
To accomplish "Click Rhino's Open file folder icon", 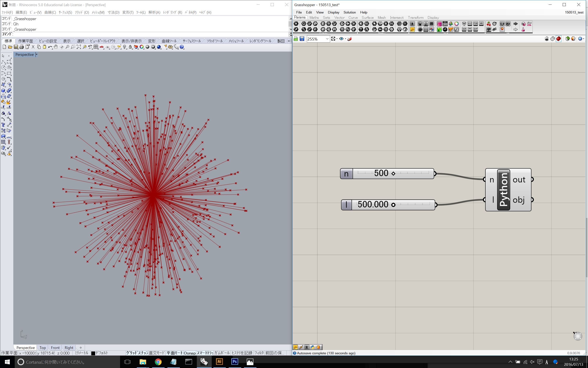I will (10, 47).
